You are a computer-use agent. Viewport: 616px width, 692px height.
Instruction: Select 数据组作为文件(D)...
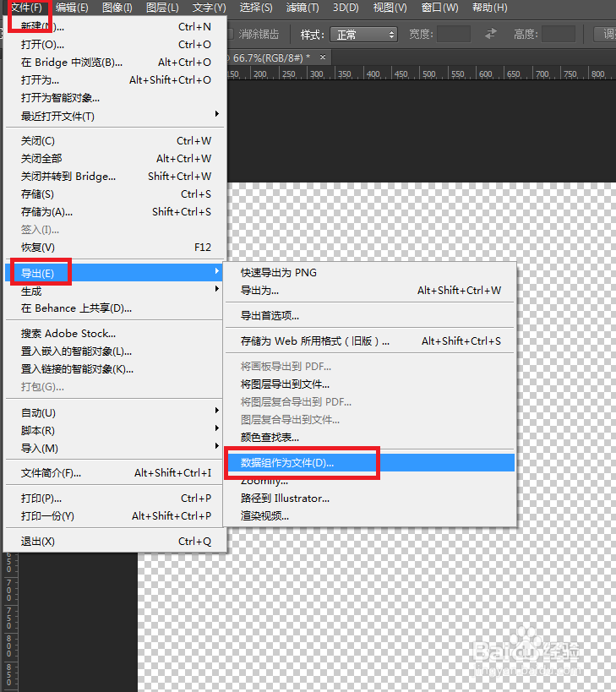point(370,462)
